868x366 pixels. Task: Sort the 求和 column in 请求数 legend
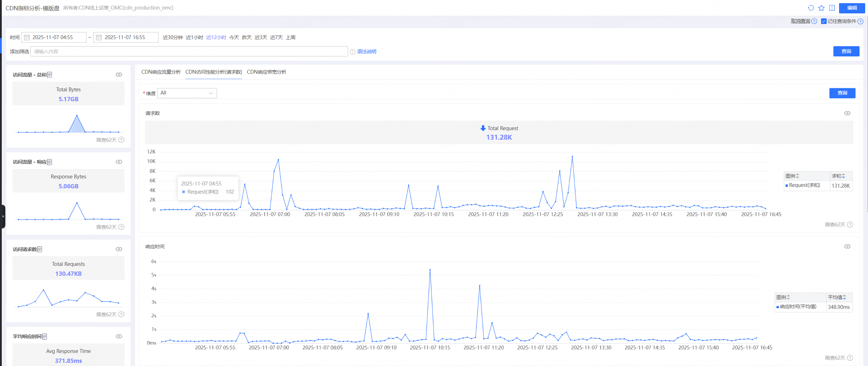tap(844, 176)
